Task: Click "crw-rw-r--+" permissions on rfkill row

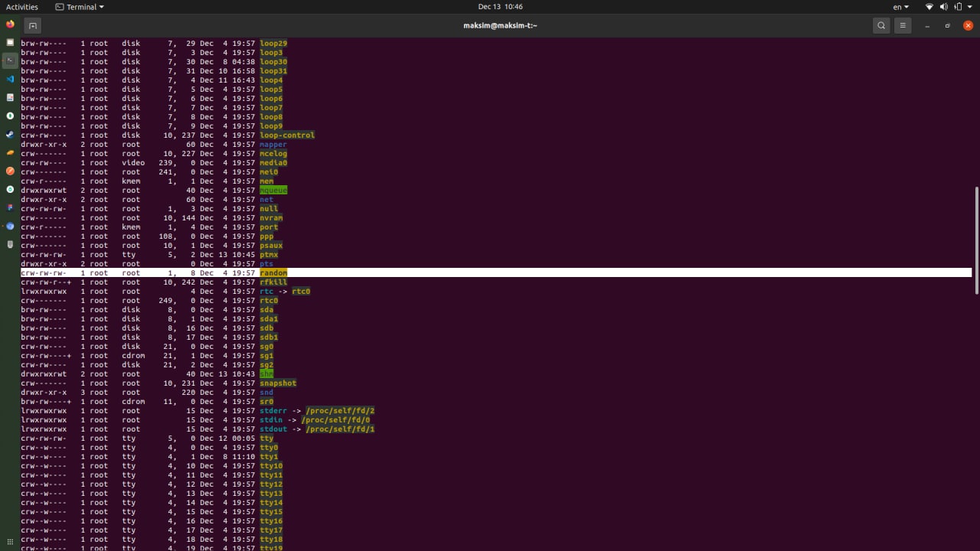Action: tap(46, 282)
